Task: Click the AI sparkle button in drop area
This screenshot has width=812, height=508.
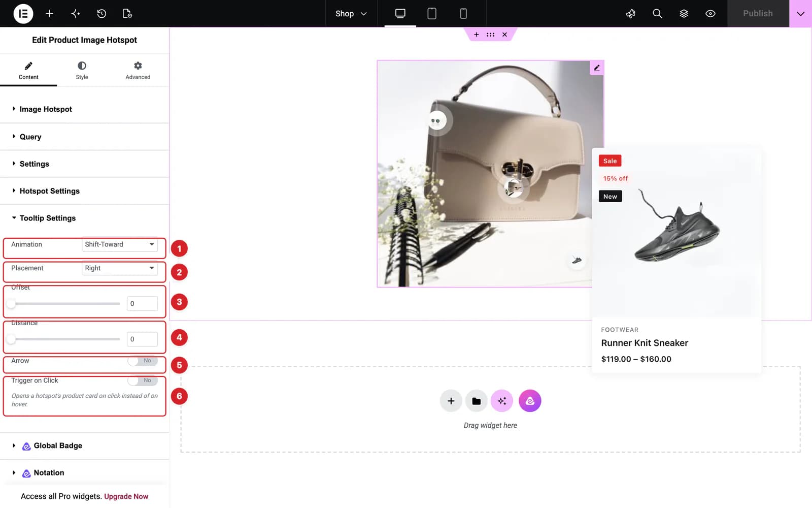Action: click(x=502, y=401)
